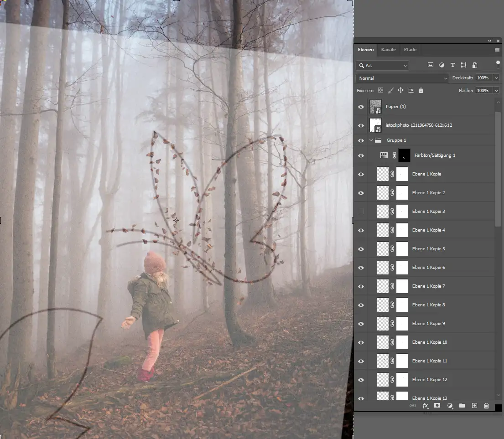Hide the Ebene 1 Kopie 6 layer
The image size is (504, 439).
361,268
